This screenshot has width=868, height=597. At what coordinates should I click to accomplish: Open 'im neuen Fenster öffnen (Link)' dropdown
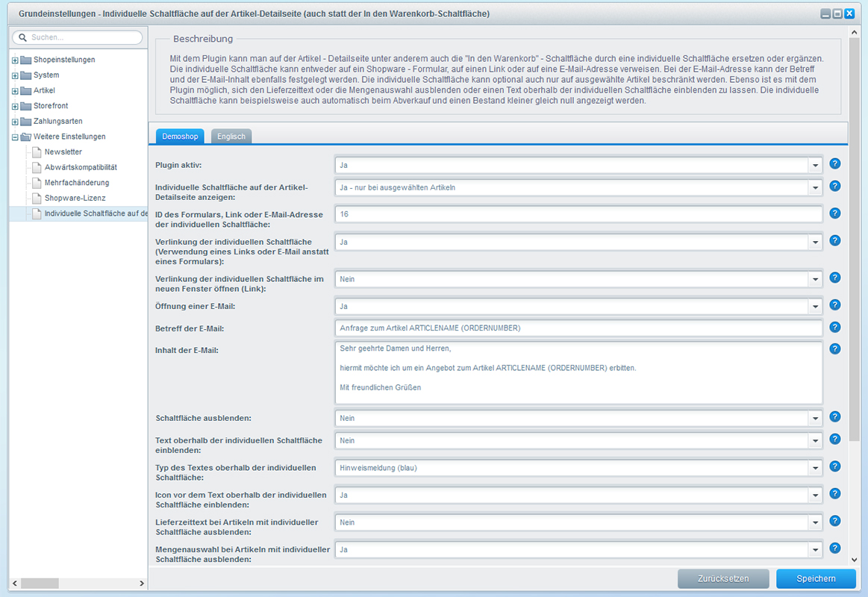815,279
